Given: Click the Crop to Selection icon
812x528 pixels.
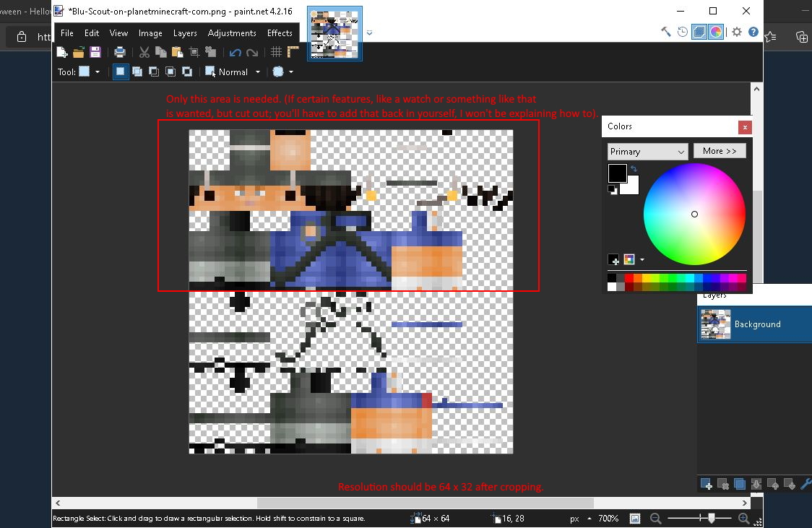Looking at the screenshot, I should point(194,52).
